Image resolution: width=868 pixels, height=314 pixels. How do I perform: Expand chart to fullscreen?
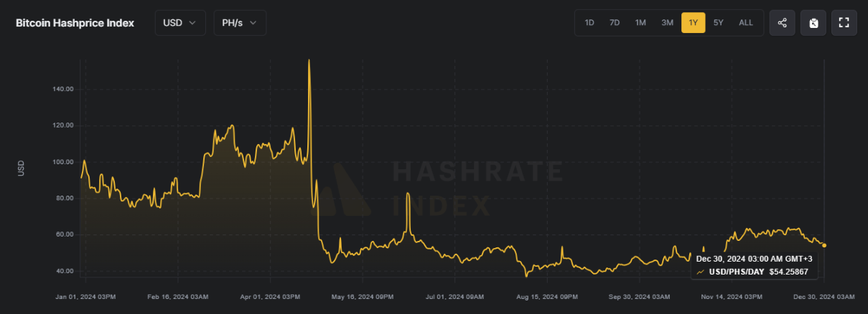(844, 23)
